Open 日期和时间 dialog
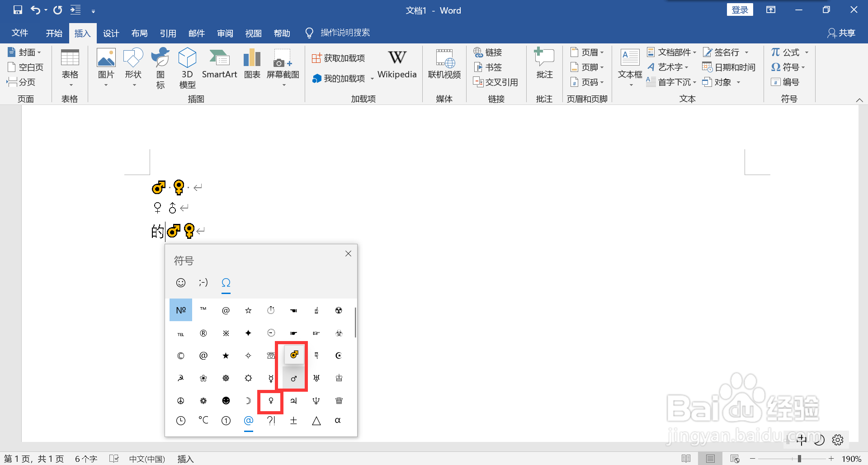 pyautogui.click(x=729, y=67)
